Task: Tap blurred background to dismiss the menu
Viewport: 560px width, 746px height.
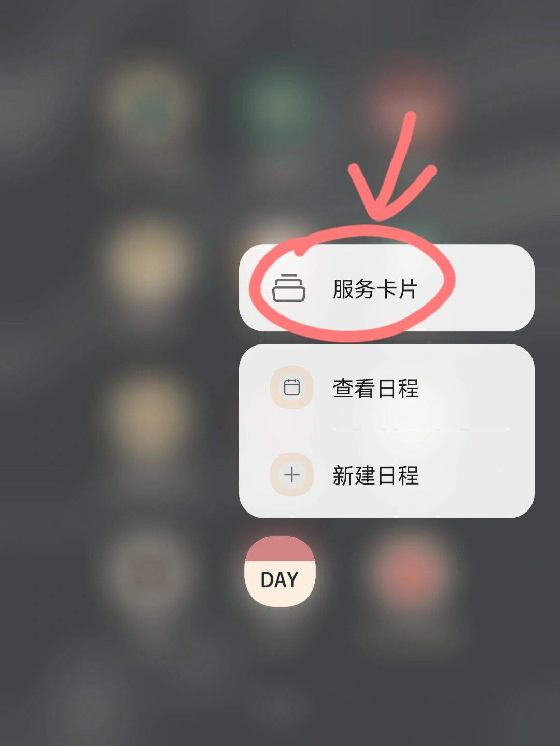Action: (104, 674)
